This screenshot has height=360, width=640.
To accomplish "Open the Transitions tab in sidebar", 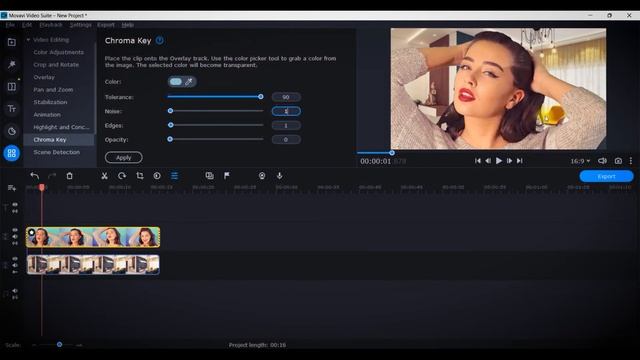I will pos(11,87).
